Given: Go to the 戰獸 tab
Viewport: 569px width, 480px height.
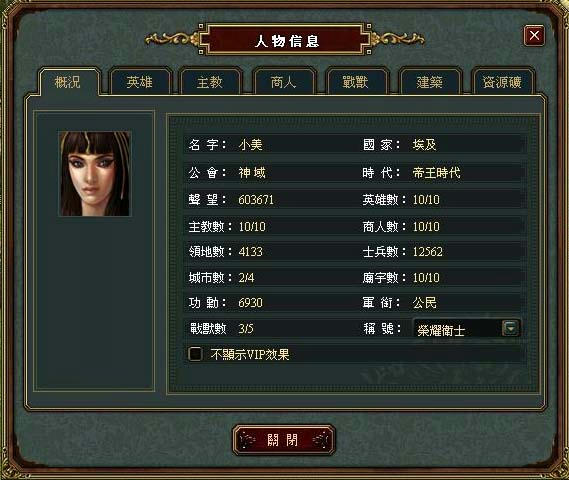Looking at the screenshot, I should click(356, 82).
